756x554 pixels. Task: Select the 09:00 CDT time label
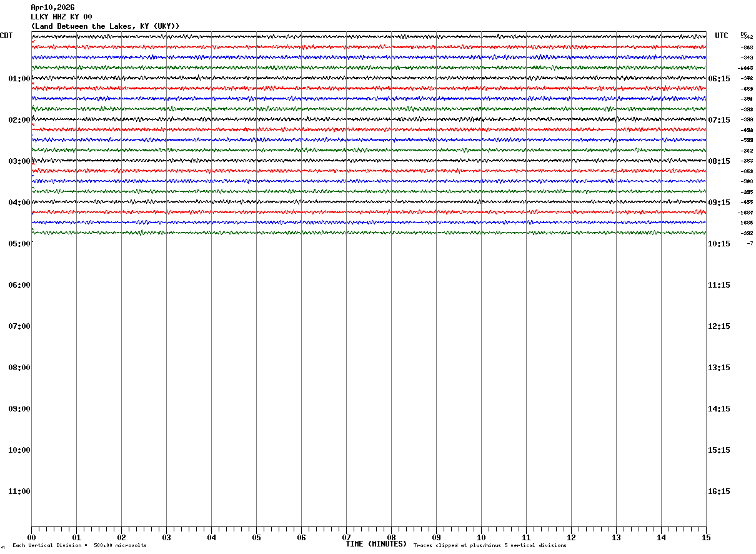pos(19,409)
